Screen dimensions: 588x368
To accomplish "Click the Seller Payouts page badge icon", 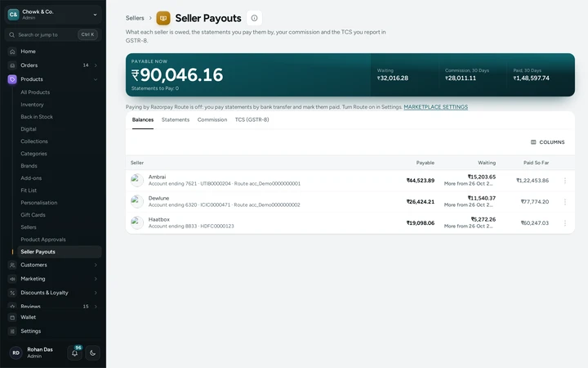I will pyautogui.click(x=163, y=18).
